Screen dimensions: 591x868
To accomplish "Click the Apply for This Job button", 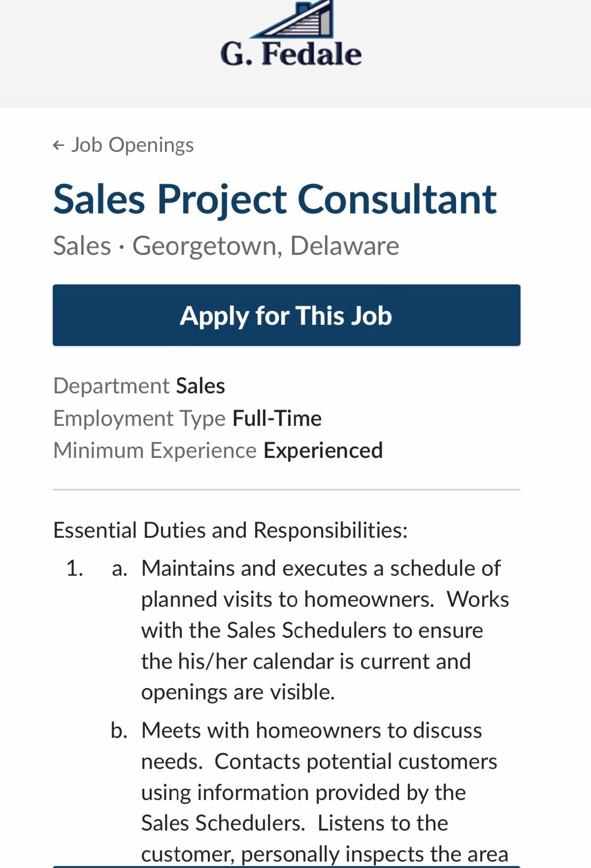I will (286, 314).
